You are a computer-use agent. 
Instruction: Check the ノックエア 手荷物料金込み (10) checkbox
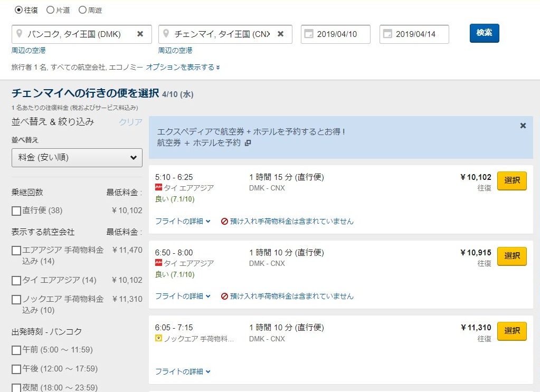[x=16, y=300]
